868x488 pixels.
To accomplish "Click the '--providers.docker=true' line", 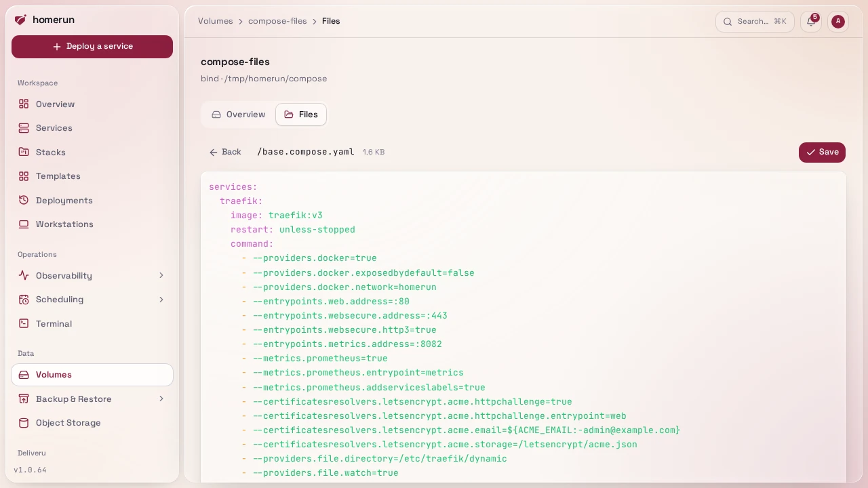I will pyautogui.click(x=309, y=258).
